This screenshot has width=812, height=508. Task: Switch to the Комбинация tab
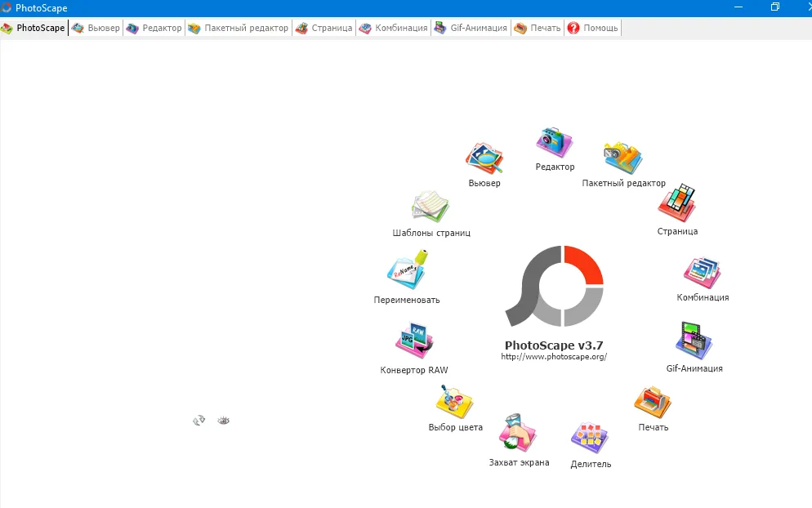394,28
